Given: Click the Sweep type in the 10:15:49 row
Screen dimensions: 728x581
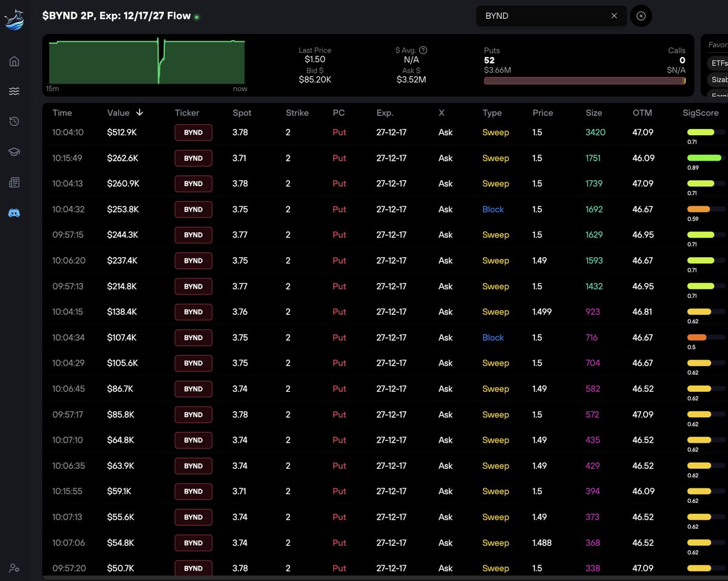Looking at the screenshot, I should (x=496, y=158).
